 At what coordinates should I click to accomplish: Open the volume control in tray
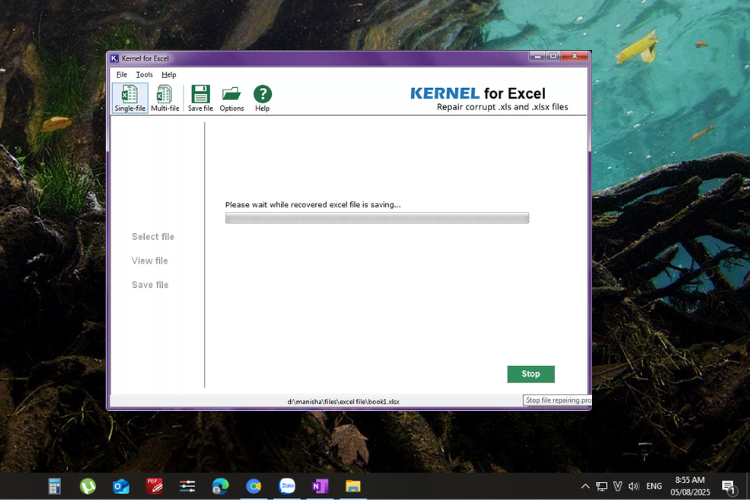point(634,487)
